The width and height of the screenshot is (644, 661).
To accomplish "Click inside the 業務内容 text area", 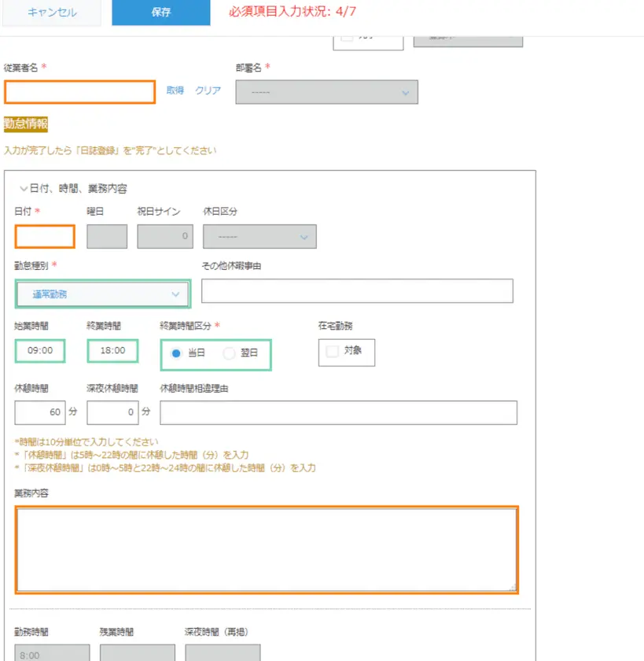I will click(x=267, y=549).
